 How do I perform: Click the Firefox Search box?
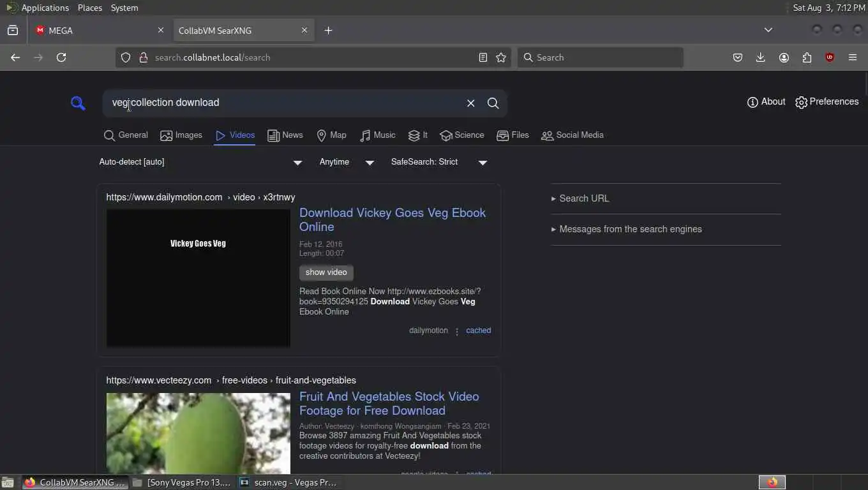pos(600,57)
